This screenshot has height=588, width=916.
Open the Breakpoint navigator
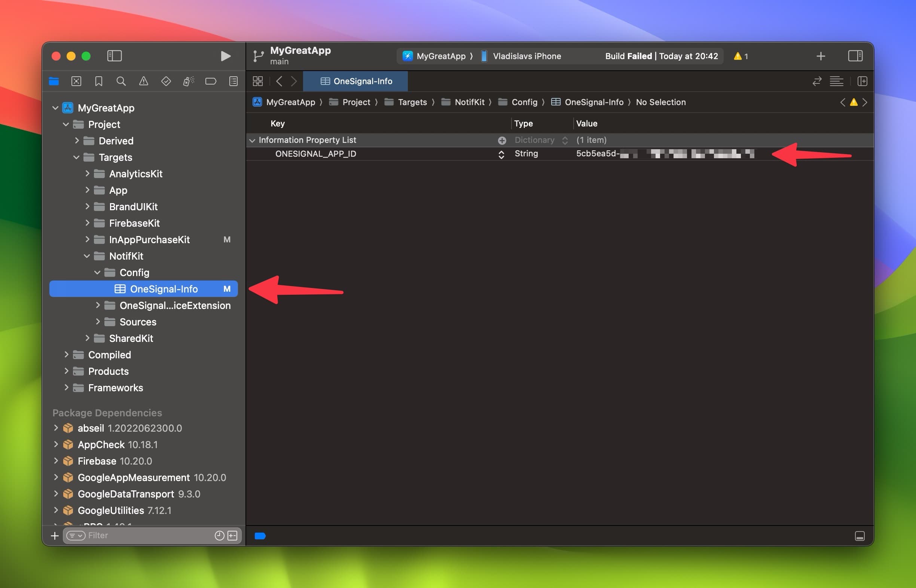click(211, 81)
